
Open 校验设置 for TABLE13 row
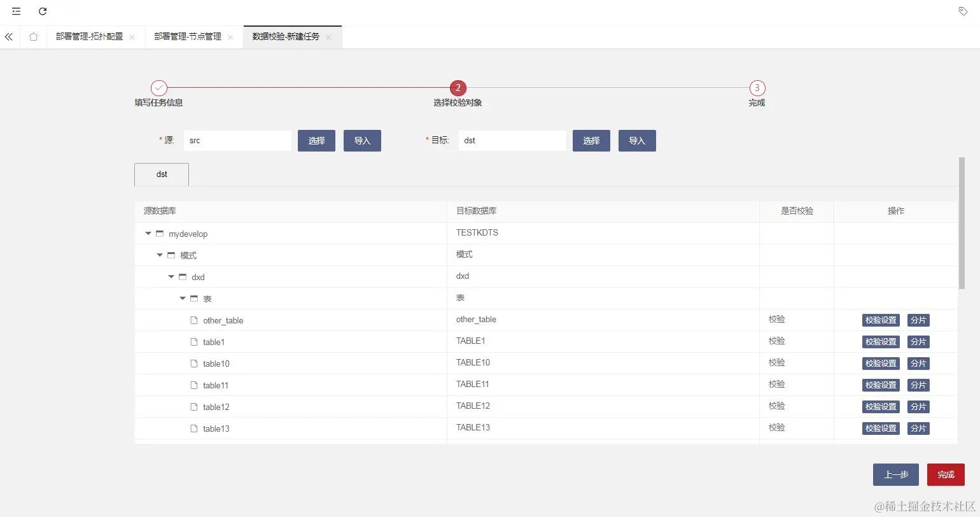tap(881, 428)
